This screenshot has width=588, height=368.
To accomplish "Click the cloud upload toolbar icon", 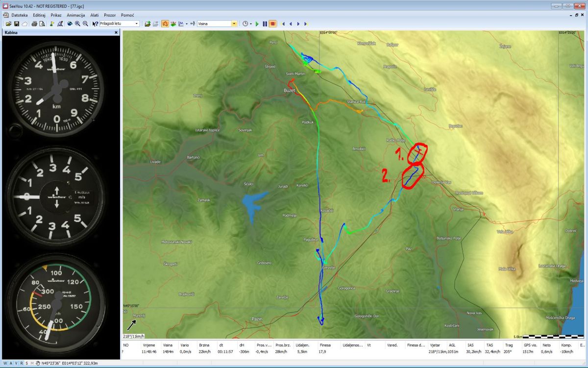I will coord(24,24).
